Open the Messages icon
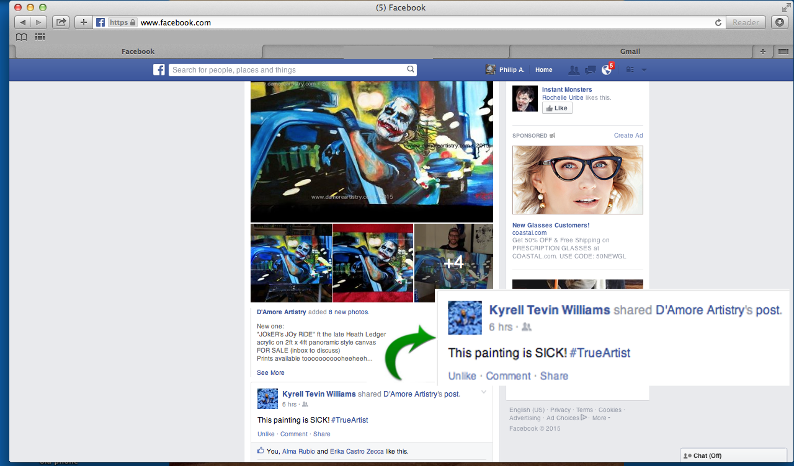 590,70
